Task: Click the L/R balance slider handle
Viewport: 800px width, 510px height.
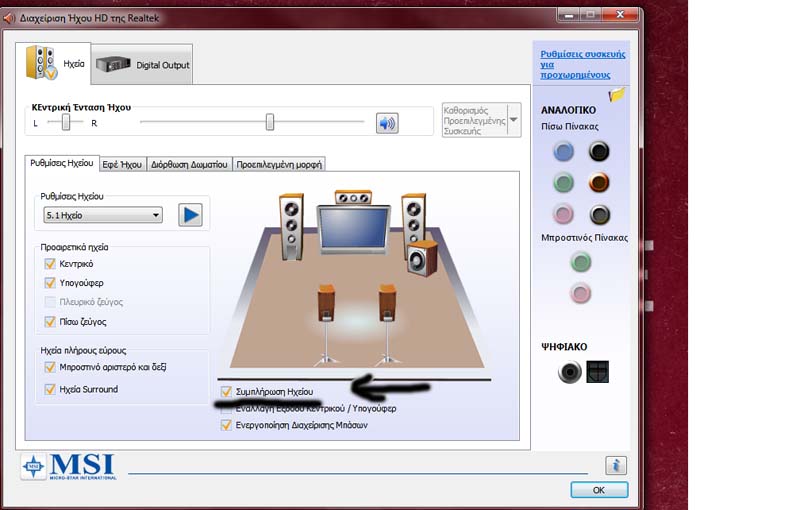Action: click(x=66, y=122)
